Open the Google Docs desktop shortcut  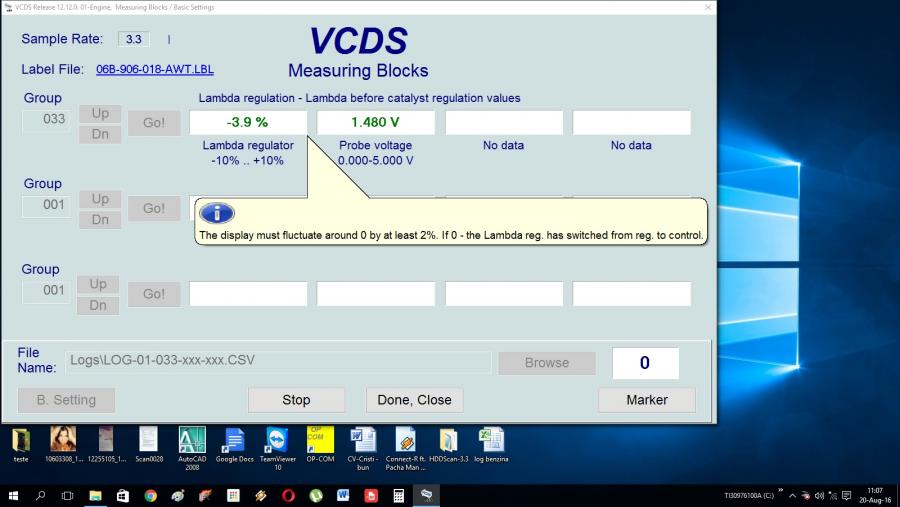click(x=234, y=441)
